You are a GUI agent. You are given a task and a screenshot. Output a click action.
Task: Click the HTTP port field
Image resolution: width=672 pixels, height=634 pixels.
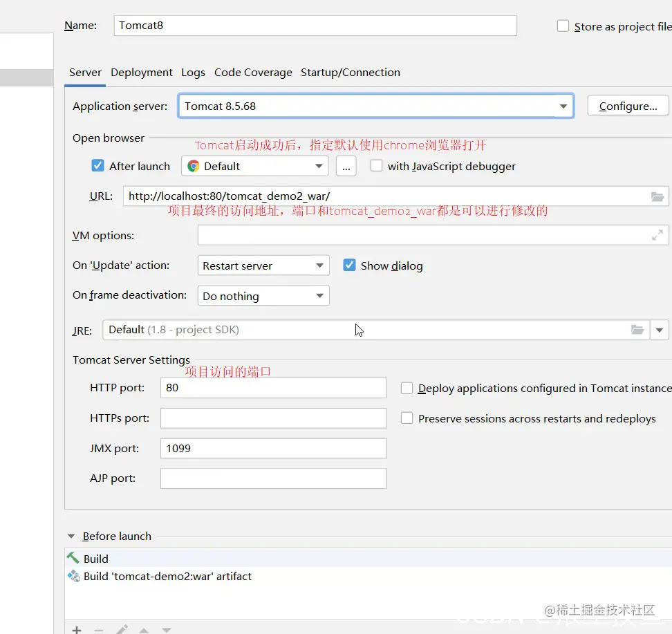point(273,387)
